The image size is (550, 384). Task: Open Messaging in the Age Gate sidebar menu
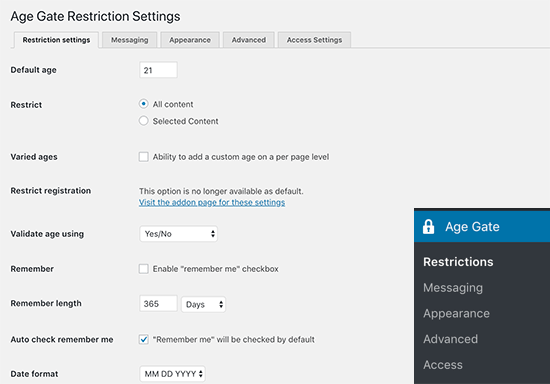453,288
